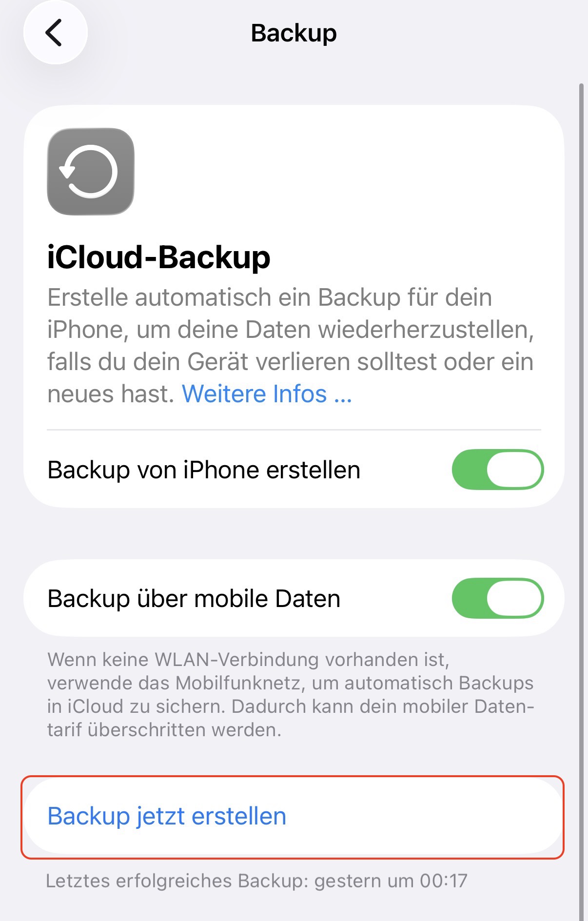Click empty space right of Backup jetzt erstellen
This screenshot has height=921, width=588.
424,816
